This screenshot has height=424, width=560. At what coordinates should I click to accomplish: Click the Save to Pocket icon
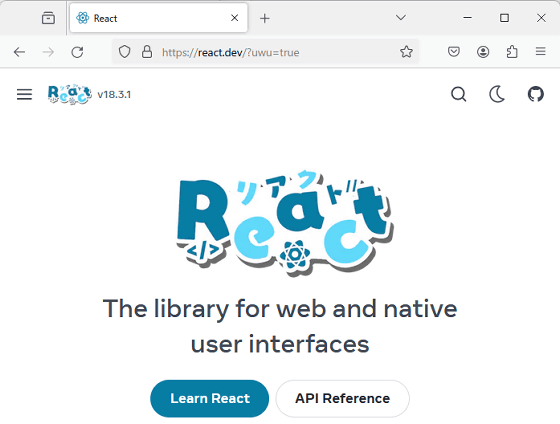[454, 52]
